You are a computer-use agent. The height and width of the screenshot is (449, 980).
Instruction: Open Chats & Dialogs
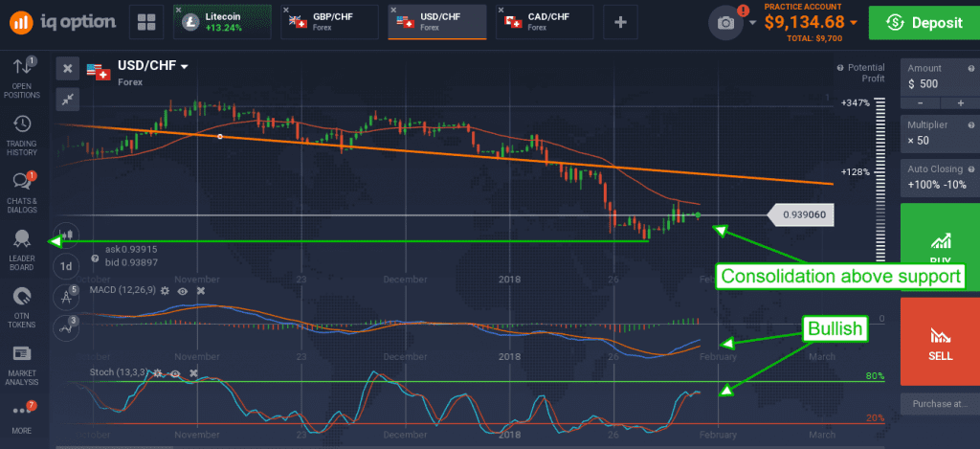(22, 192)
